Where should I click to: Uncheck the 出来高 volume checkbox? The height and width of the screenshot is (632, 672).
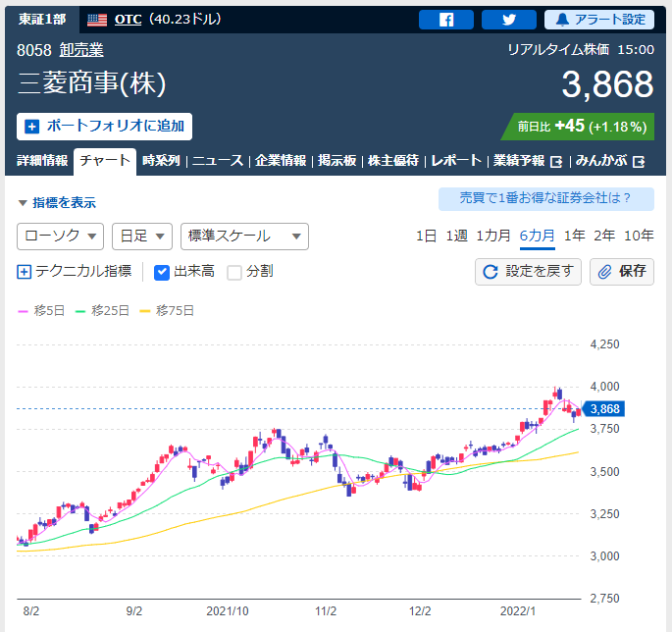[162, 272]
